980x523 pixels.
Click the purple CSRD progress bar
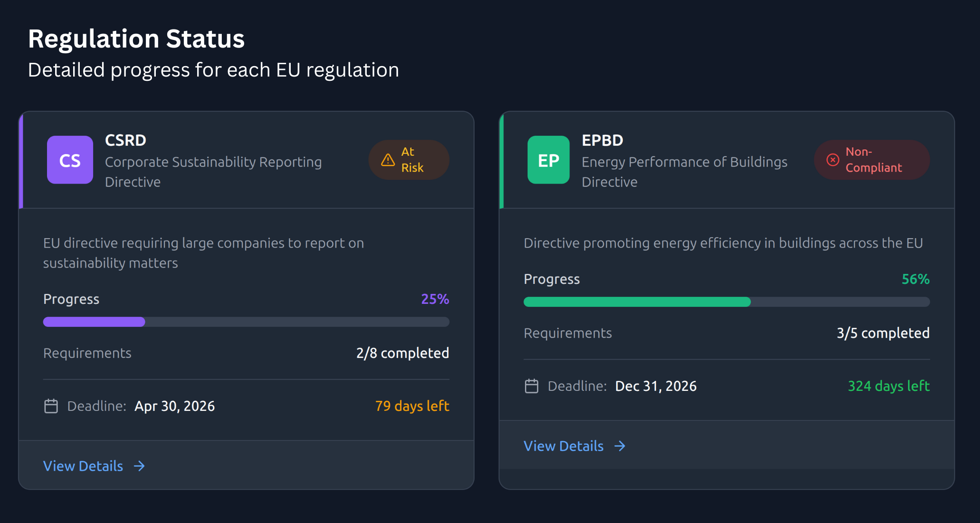pos(94,322)
